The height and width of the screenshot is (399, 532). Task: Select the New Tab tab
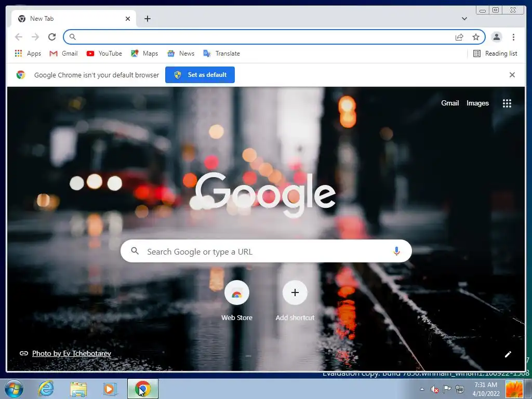(x=74, y=19)
